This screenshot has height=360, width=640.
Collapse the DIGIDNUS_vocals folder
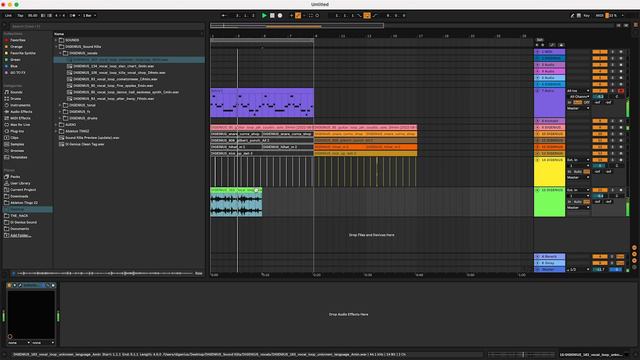(60, 53)
